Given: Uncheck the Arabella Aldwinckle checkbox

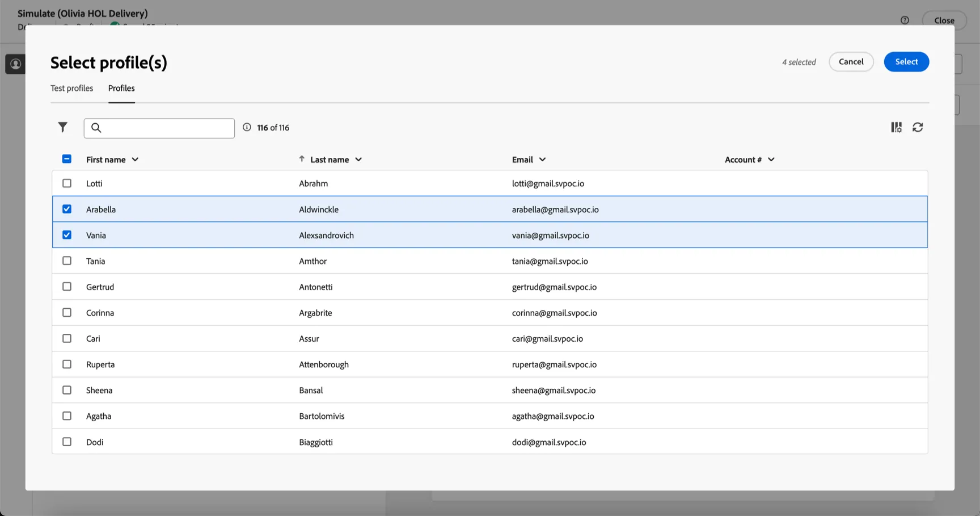Looking at the screenshot, I should click(67, 209).
